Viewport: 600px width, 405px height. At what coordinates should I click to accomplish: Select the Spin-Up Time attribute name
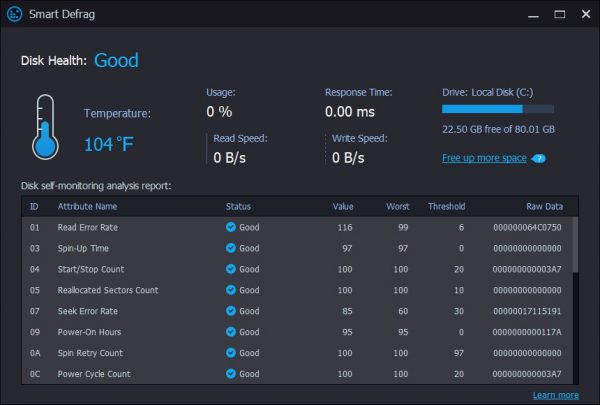tap(83, 248)
